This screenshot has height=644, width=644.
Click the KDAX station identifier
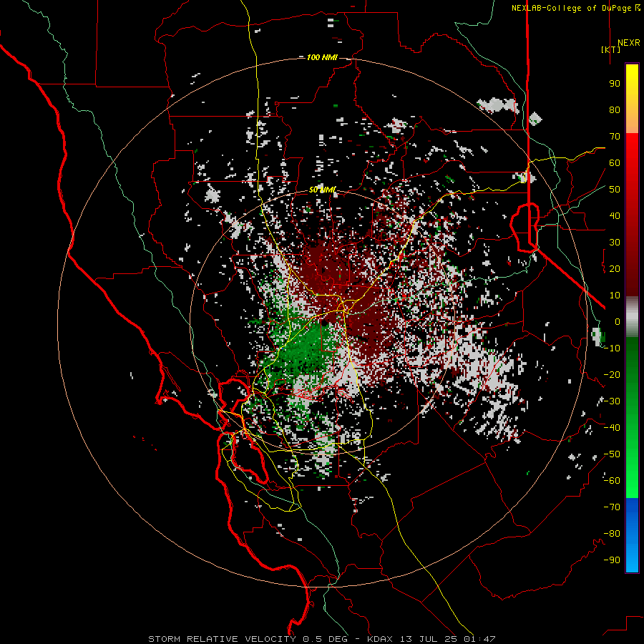tap(380, 639)
